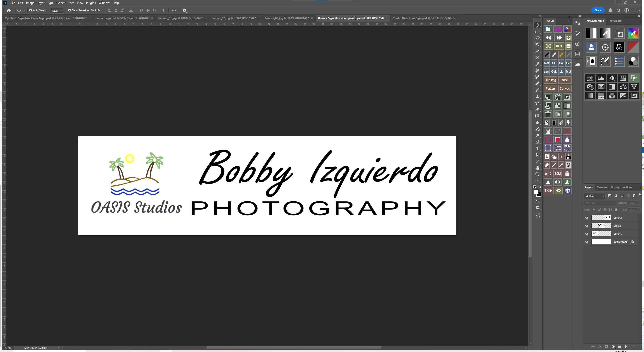Select the Zoom tool in the toolbar
The height and width of the screenshot is (352, 644).
coord(537,174)
